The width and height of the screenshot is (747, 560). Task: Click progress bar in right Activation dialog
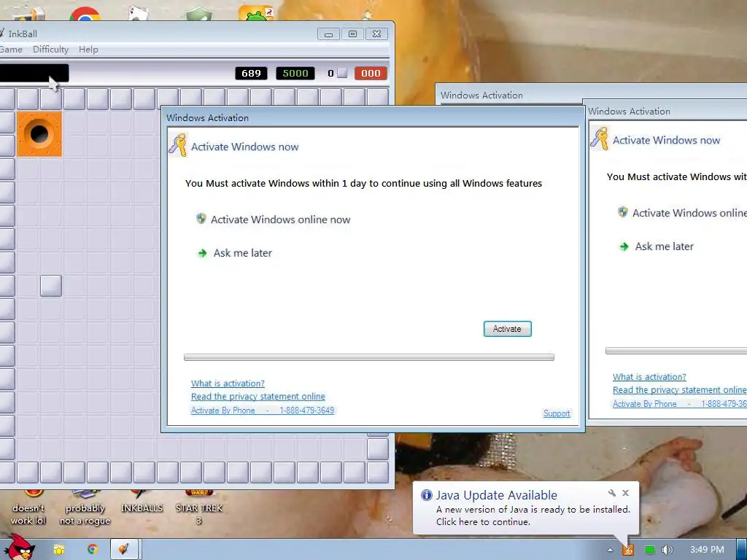click(676, 351)
